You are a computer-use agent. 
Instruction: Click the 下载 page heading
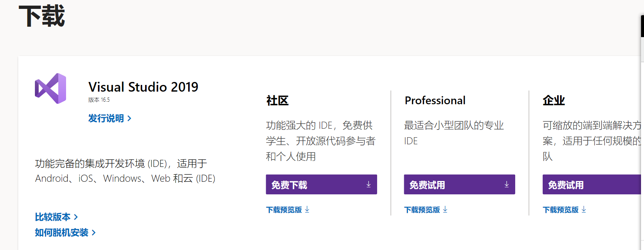click(x=42, y=16)
